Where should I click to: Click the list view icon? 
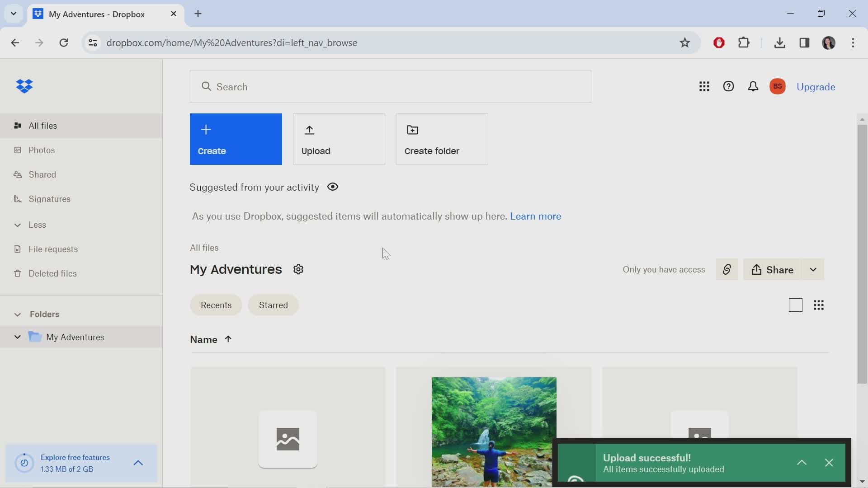pyautogui.click(x=796, y=305)
